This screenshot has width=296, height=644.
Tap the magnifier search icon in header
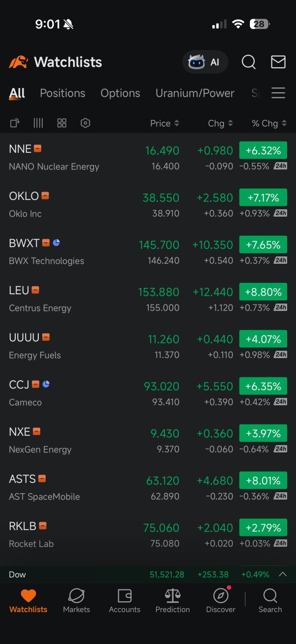[249, 62]
